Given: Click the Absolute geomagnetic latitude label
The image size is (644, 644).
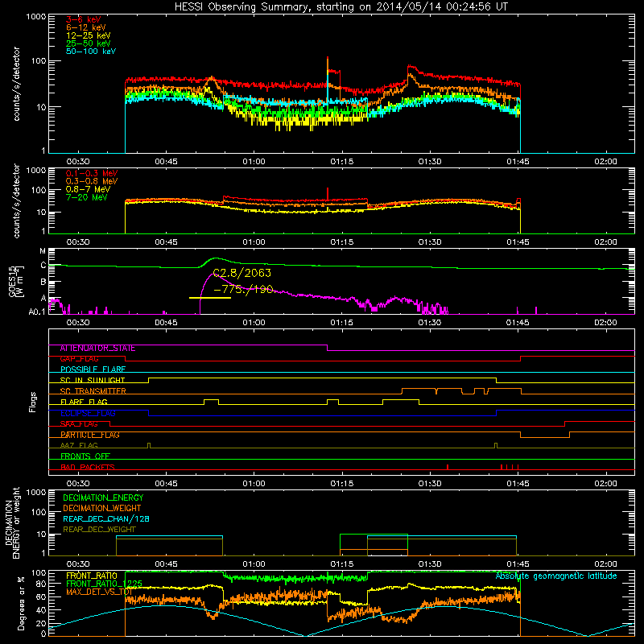Looking at the screenshot, I should (x=556, y=576).
